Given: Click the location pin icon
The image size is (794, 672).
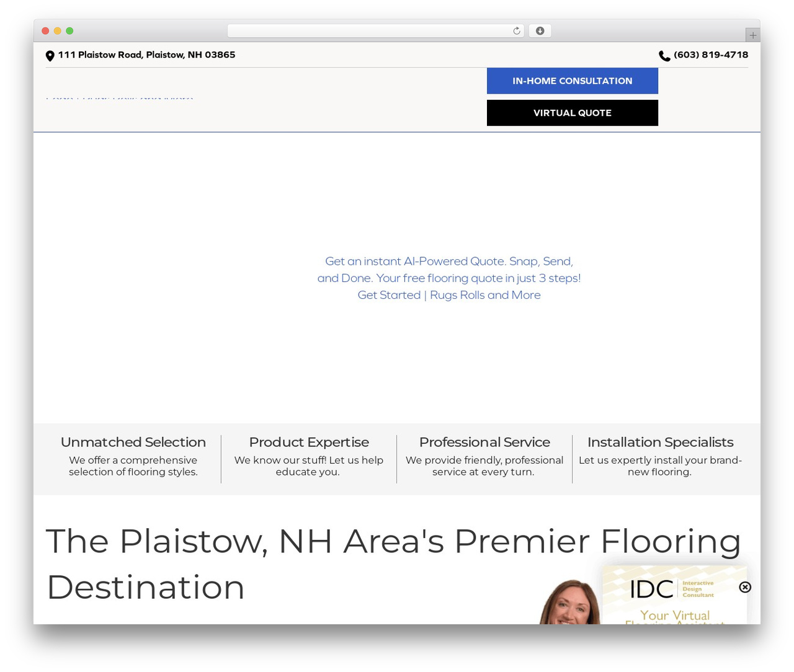Looking at the screenshot, I should 50,56.
